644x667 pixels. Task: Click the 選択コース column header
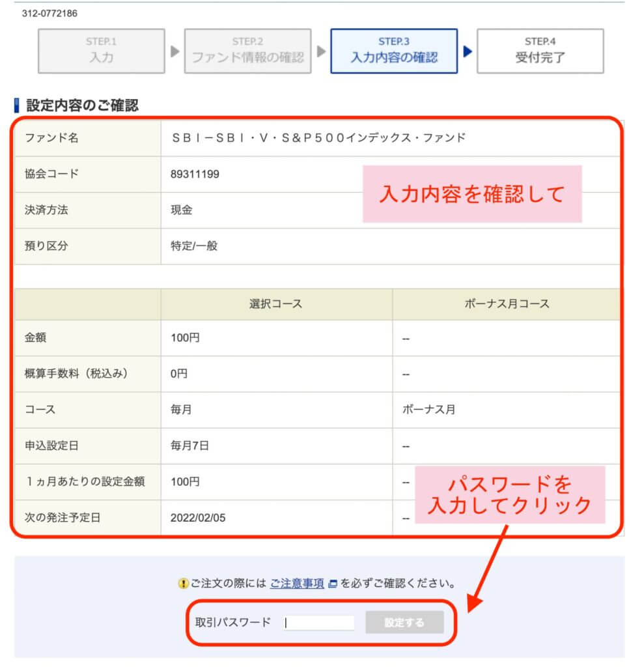pos(275,304)
